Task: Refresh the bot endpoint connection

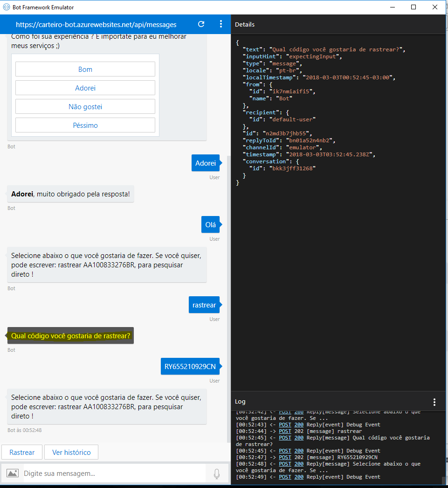Action: pos(201,24)
